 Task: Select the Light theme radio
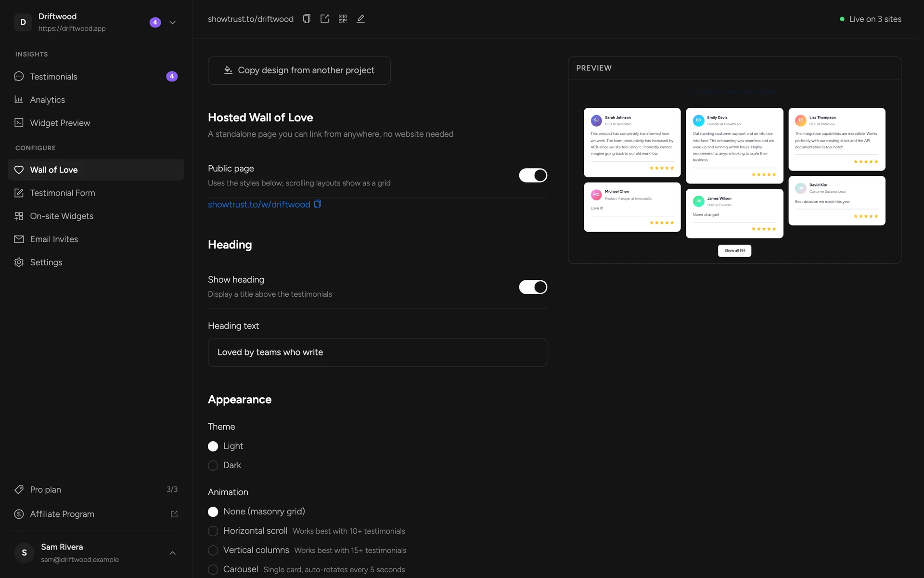point(213,447)
